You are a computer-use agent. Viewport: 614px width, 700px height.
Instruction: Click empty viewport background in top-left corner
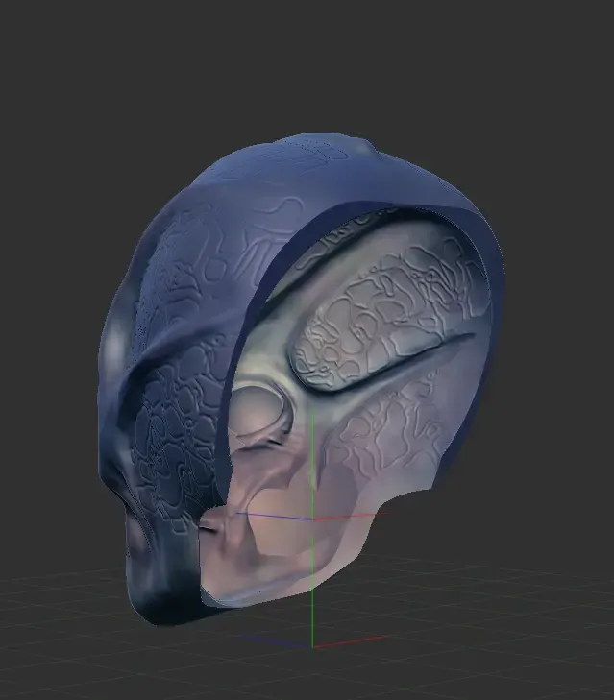pos(48,48)
